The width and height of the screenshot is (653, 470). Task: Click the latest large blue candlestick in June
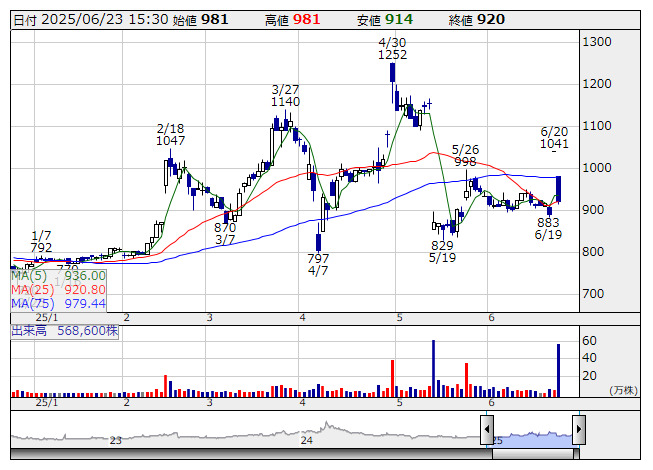[x=558, y=189]
